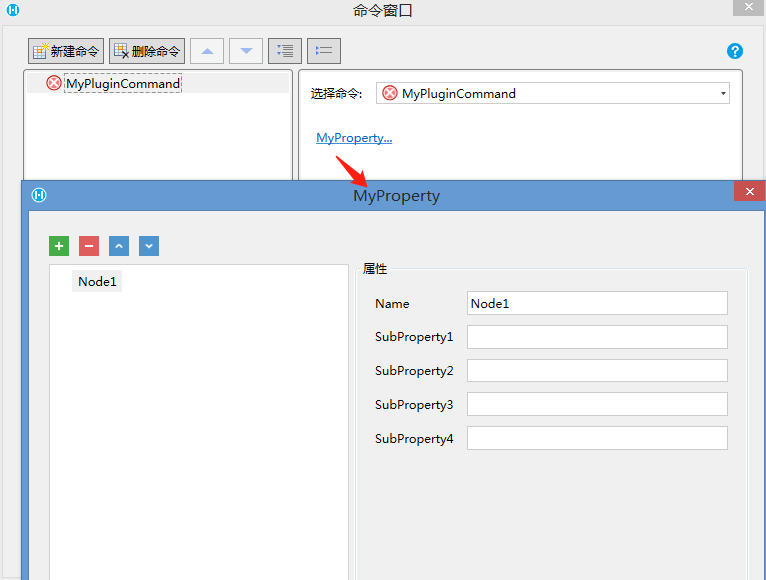Click the app logo icon in MyProperty title bar
The height and width of the screenshot is (580, 766).
click(39, 195)
